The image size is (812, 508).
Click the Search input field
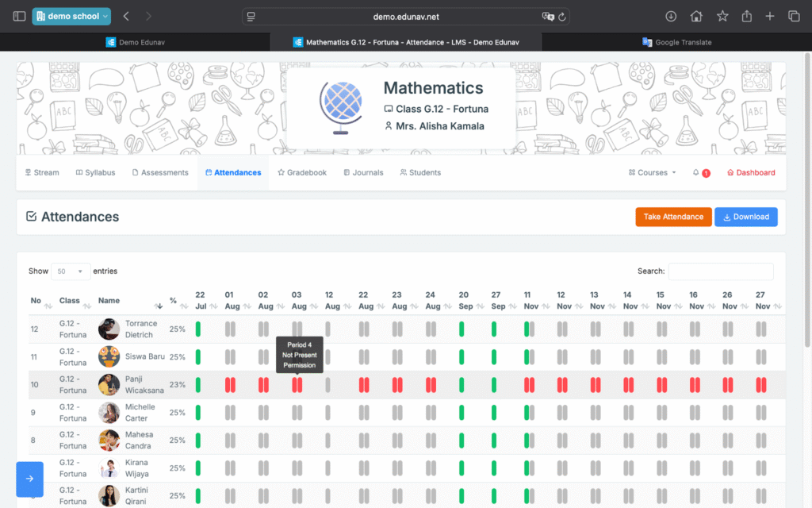pyautogui.click(x=720, y=271)
